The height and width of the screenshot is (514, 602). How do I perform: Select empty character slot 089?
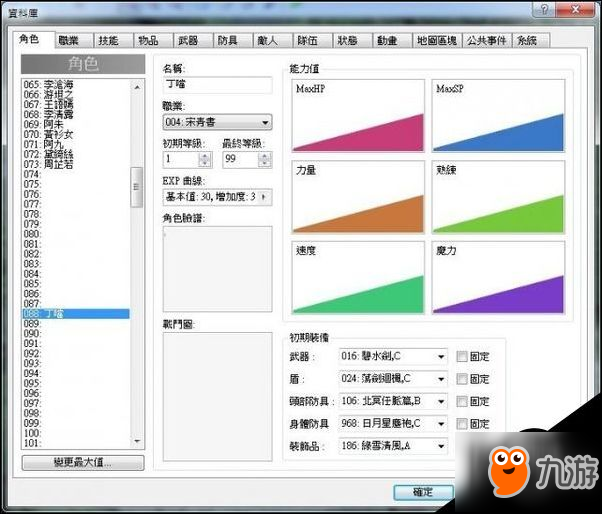(x=76, y=324)
